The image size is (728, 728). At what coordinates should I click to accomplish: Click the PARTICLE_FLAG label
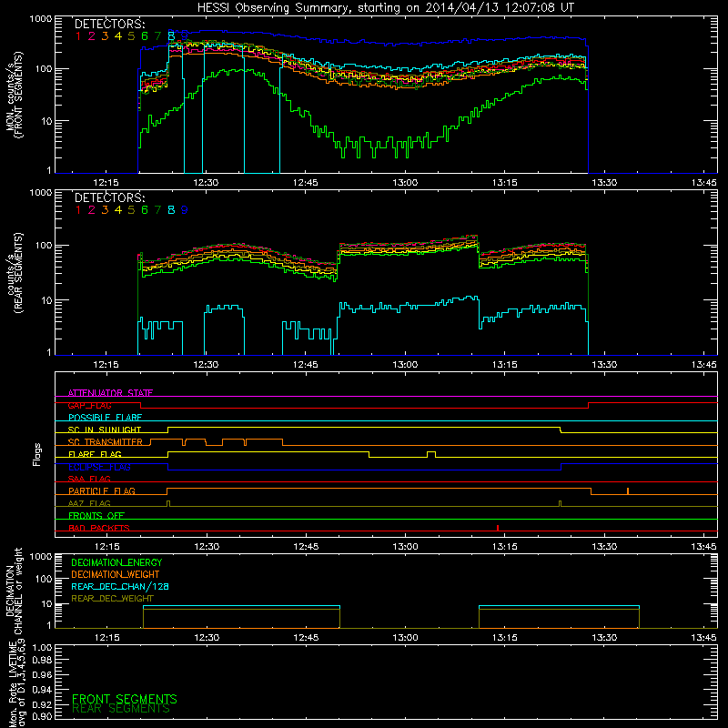coord(102,490)
